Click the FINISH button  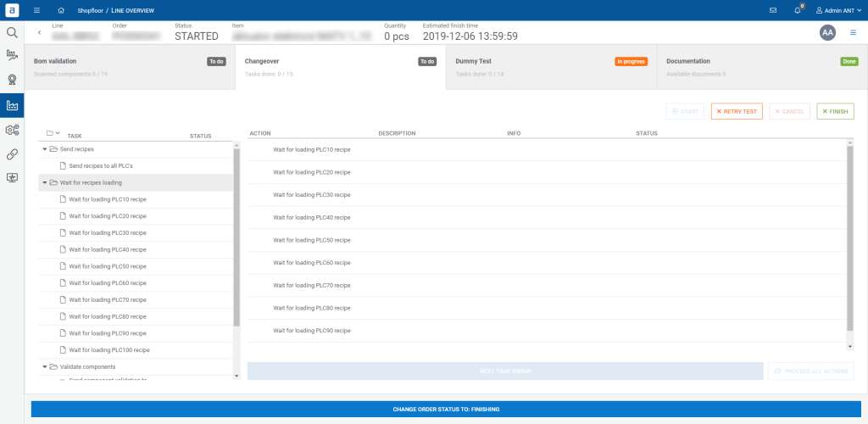coord(835,111)
